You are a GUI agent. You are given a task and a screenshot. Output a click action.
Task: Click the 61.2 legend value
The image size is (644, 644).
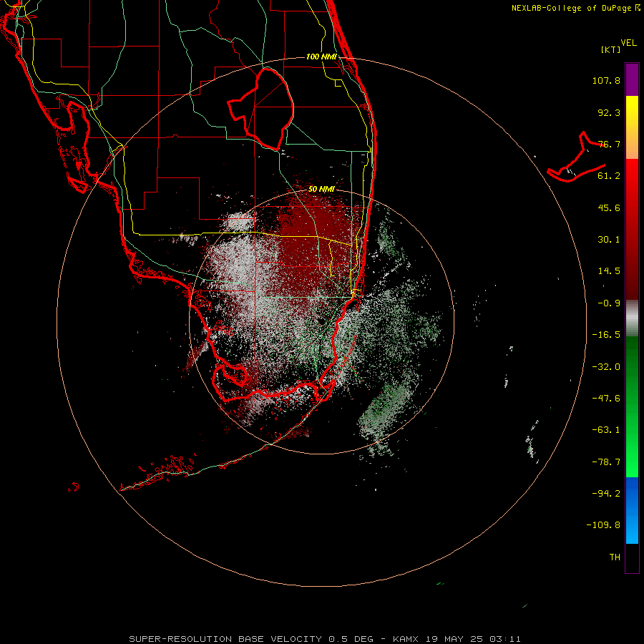(609, 176)
